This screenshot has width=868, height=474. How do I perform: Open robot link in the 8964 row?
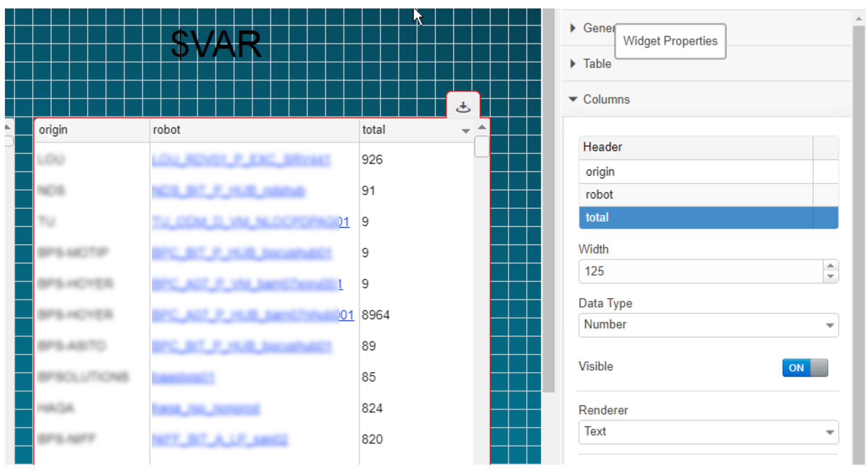[252, 315]
